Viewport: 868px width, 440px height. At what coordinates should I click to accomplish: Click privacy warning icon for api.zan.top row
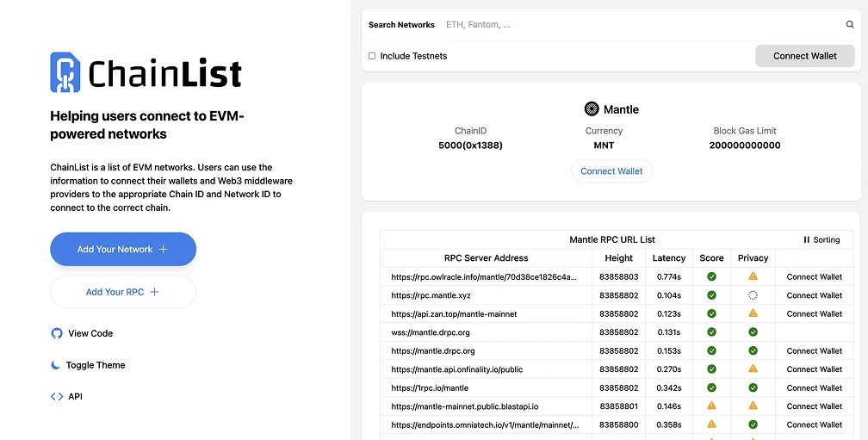[x=753, y=313]
